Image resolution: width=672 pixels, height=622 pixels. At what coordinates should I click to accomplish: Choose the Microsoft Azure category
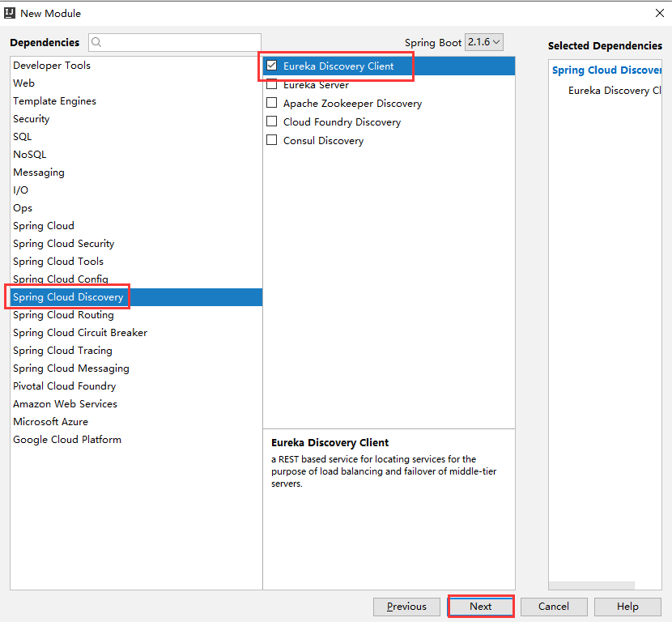tap(136, 421)
